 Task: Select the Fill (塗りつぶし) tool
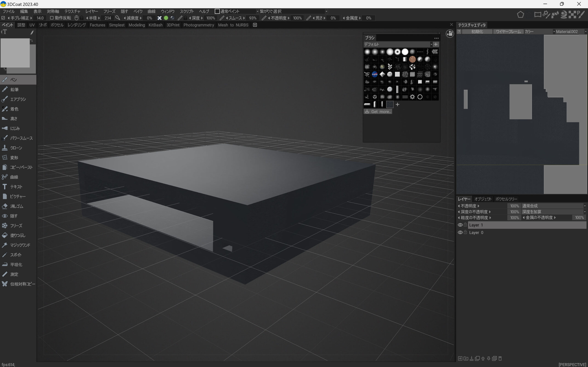[x=17, y=235]
